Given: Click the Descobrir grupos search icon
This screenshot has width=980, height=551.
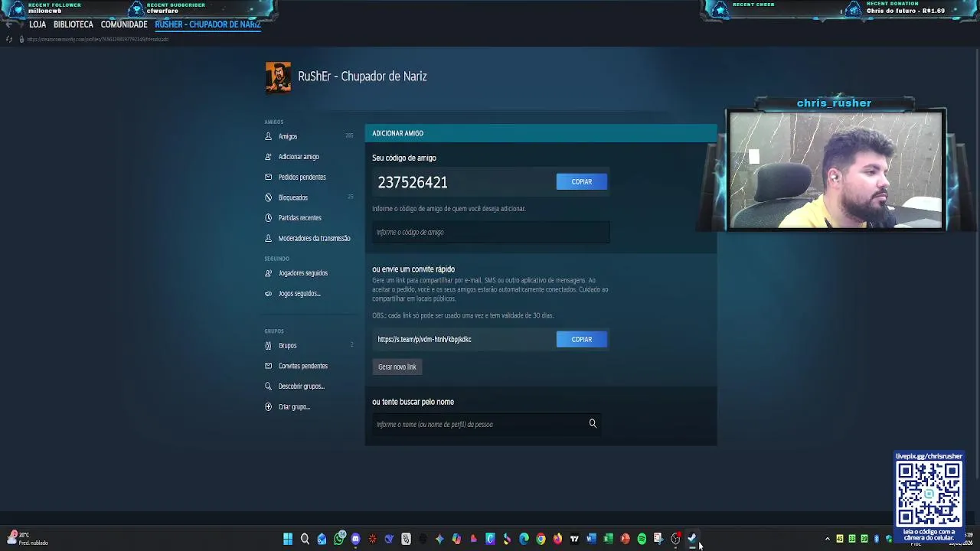Looking at the screenshot, I should [268, 386].
